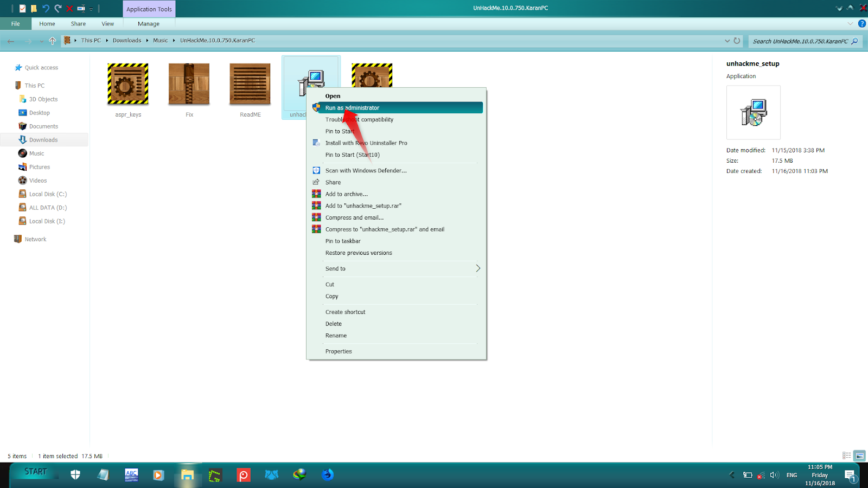Viewport: 868px width, 488px height.
Task: Select the ReadME file icon
Action: 250,84
